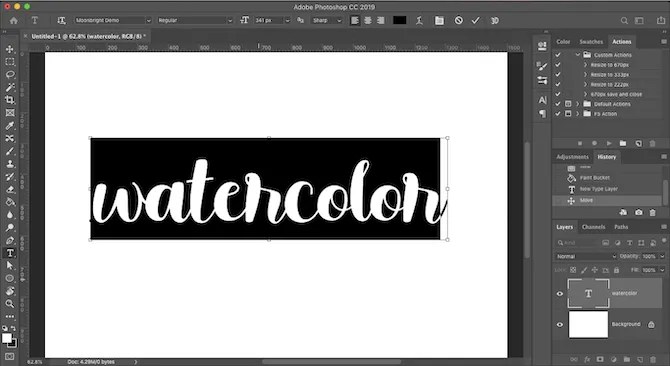Screen dimensions: 670x366
Task: Cancel current edits in the options bar
Action: [458, 20]
